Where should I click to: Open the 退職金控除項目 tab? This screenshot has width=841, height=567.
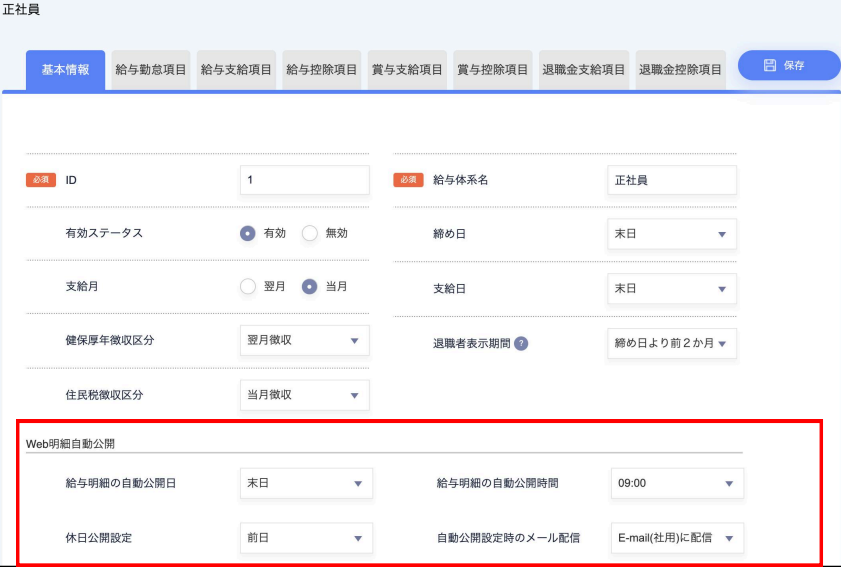680,70
